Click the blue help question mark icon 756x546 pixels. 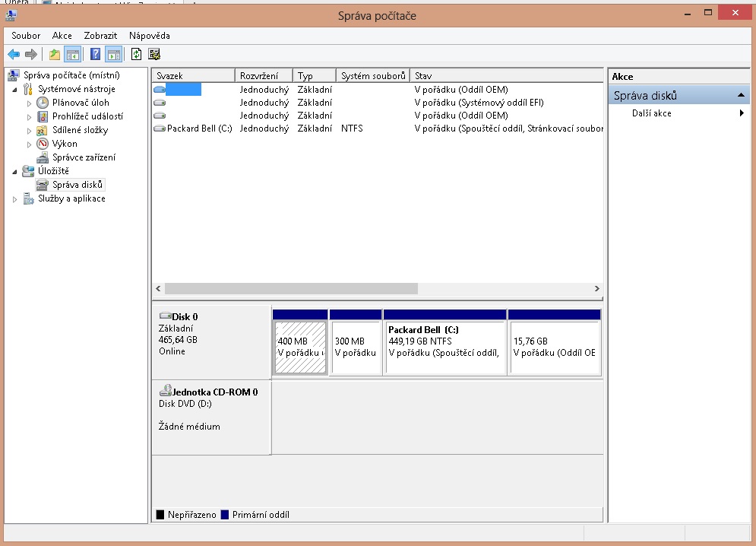95,54
